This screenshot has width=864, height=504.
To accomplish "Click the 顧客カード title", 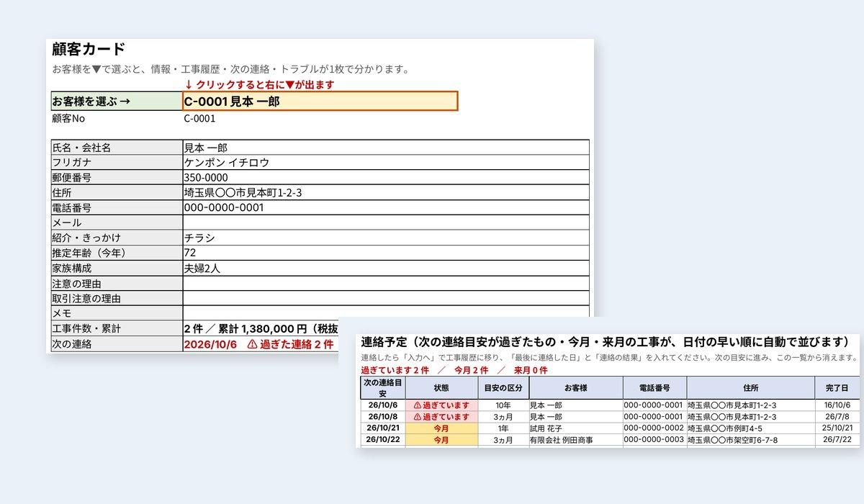I will tap(89, 50).
